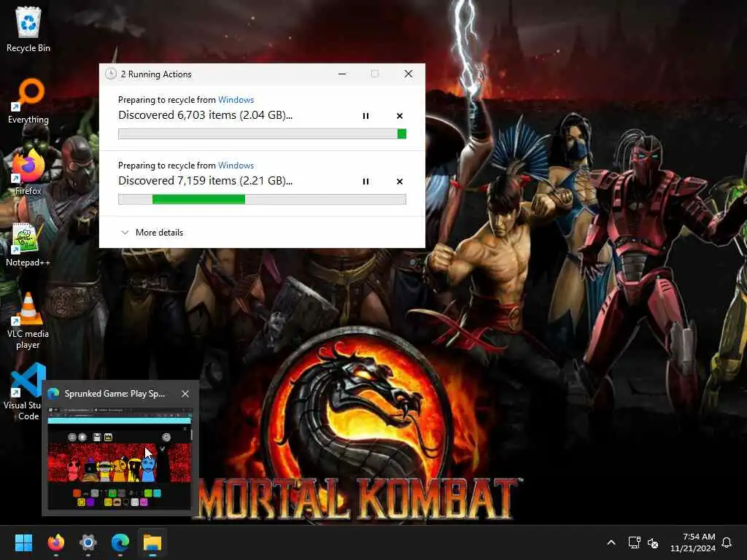Switch to Microsoft Edge on the taskbar
This screenshot has height=560, width=747.
120,542
